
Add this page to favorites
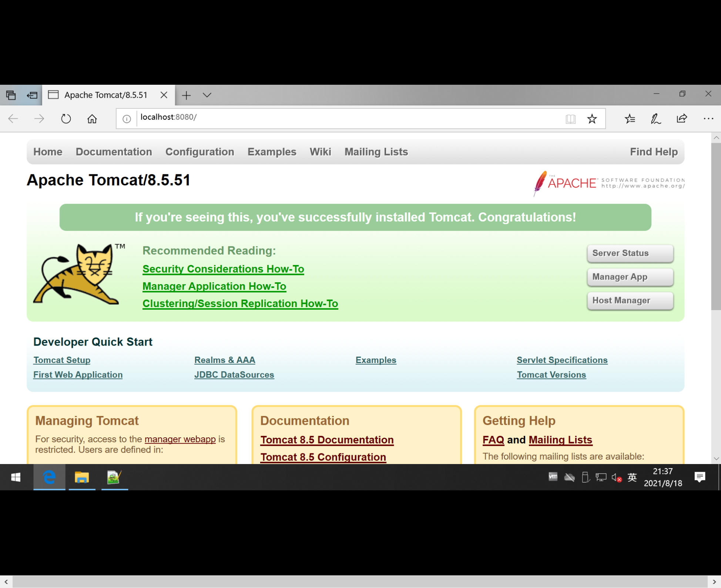(x=592, y=118)
